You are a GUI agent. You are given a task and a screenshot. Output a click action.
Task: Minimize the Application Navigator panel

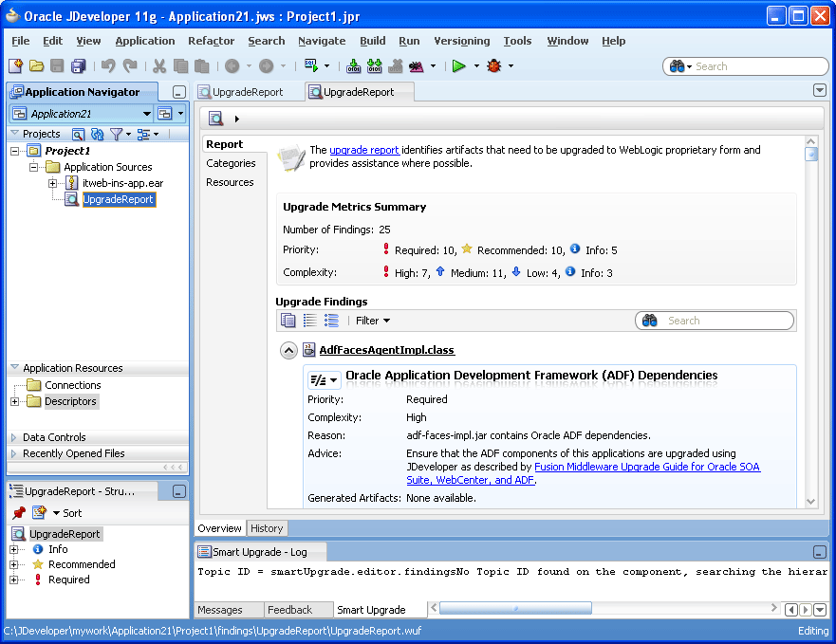pyautogui.click(x=179, y=92)
